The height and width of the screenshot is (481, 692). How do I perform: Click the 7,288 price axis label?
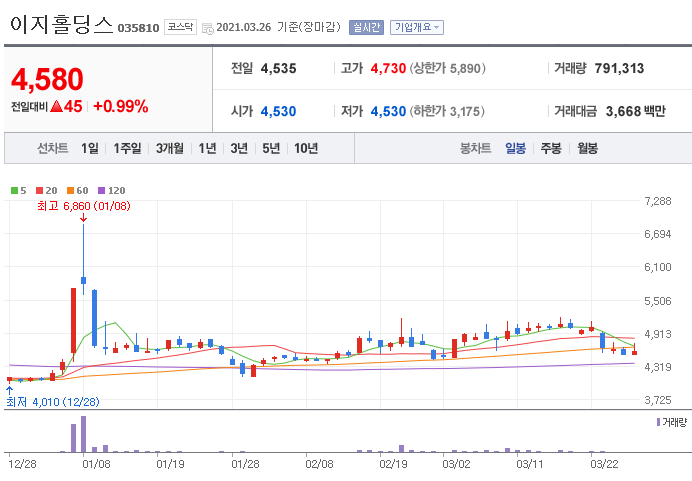[658, 201]
